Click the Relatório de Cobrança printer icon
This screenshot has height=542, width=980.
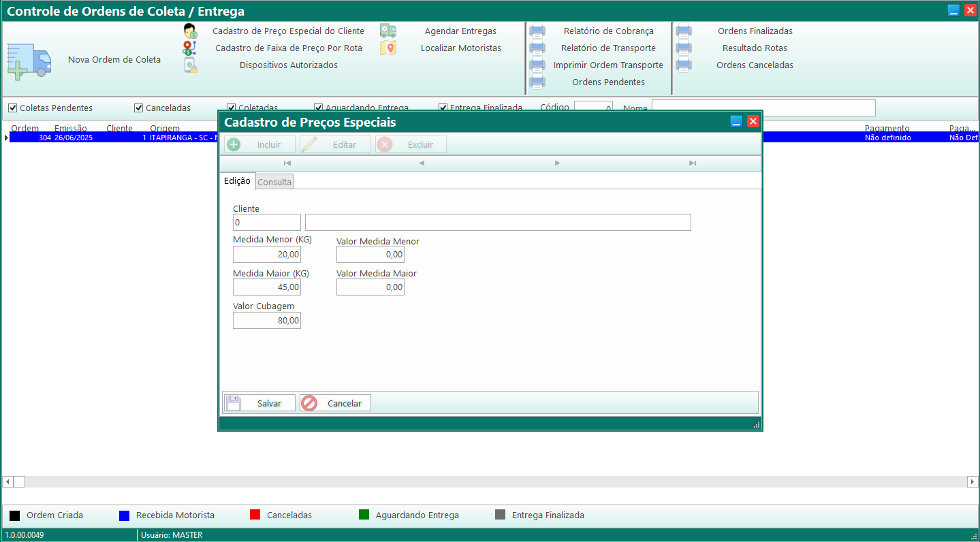pos(537,31)
